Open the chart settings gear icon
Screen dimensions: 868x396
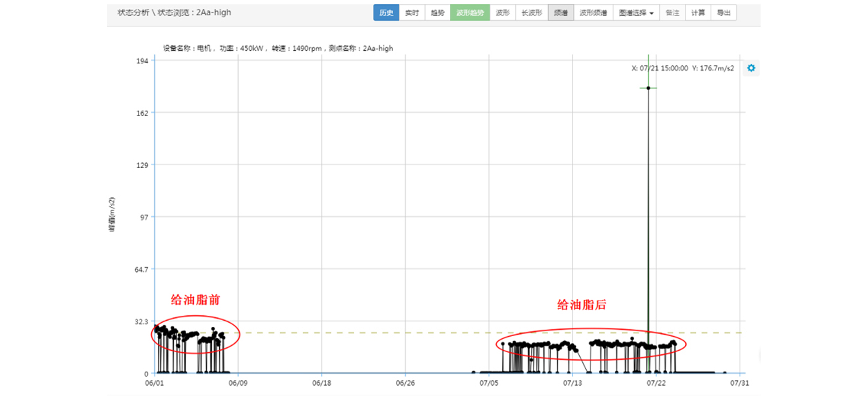[751, 68]
